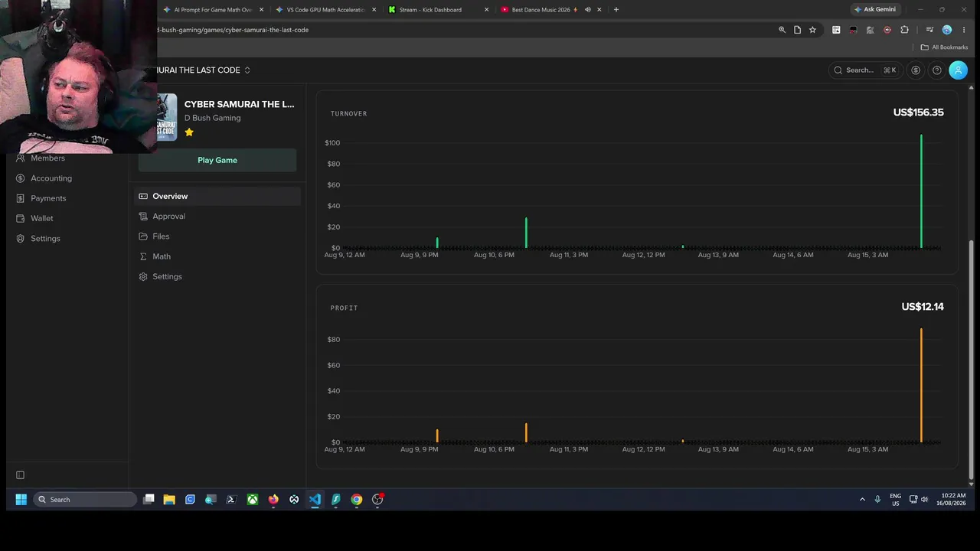The width and height of the screenshot is (980, 551).
Task: Open the media controls icon in Chrome toolbar
Action: (x=929, y=30)
